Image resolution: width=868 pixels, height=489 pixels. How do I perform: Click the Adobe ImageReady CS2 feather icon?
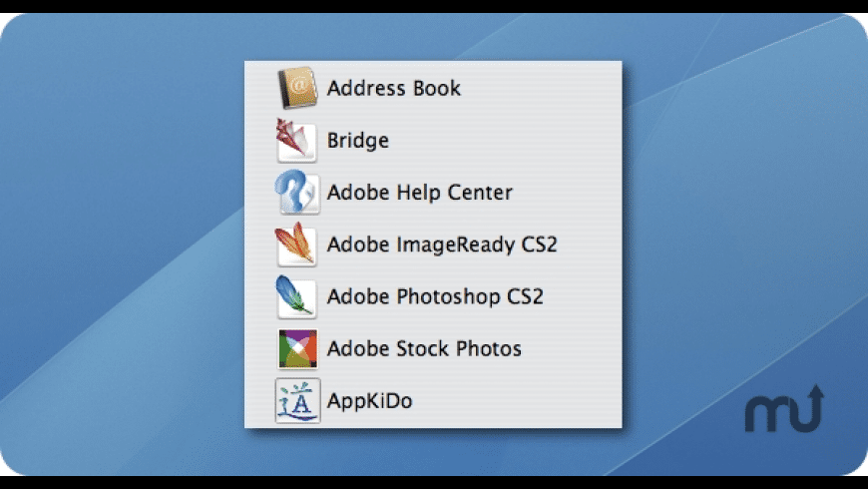[296, 244]
